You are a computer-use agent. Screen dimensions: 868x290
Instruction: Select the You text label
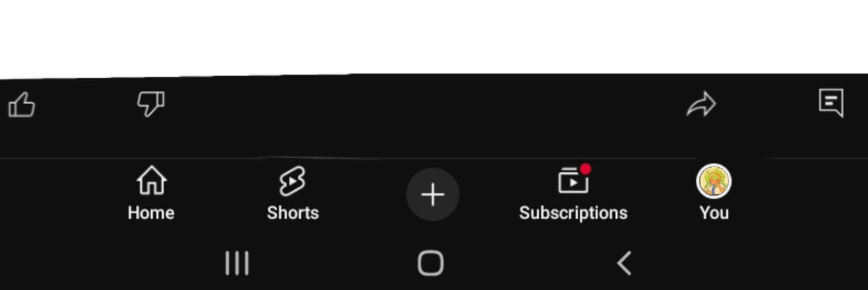pos(714,213)
